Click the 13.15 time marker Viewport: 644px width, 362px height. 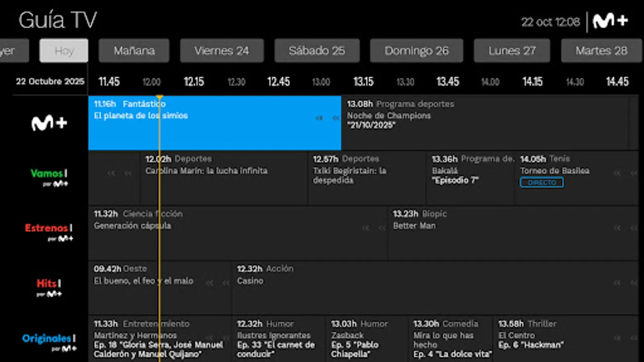[x=363, y=82]
